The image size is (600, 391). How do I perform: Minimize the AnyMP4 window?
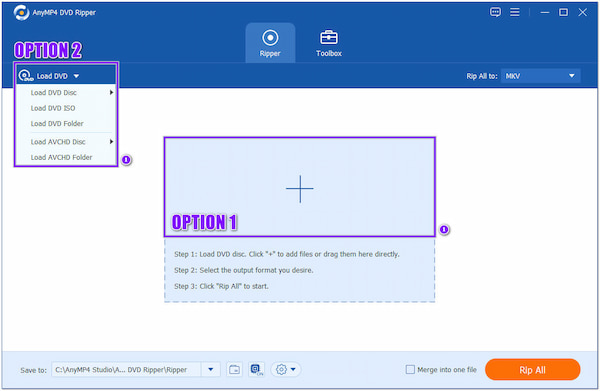pyautogui.click(x=545, y=12)
